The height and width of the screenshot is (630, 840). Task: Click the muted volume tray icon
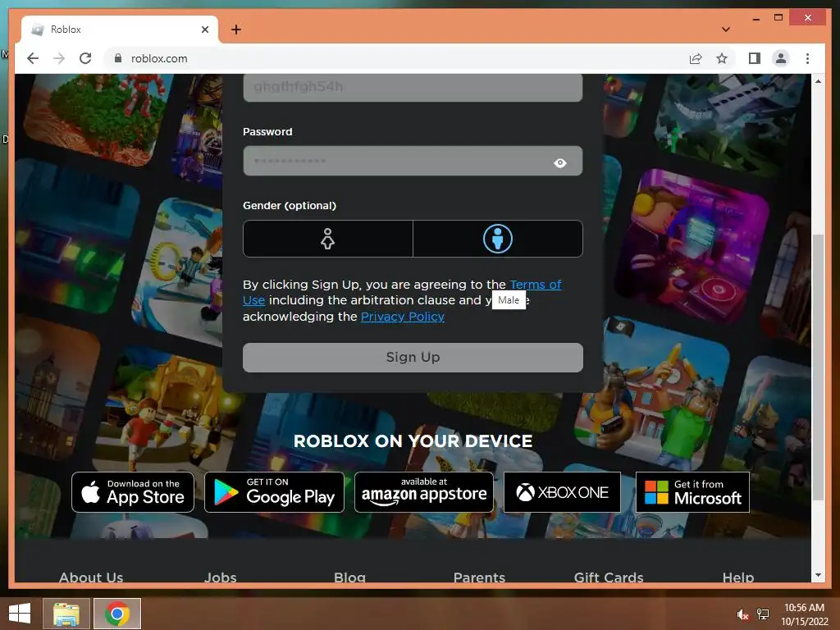pyautogui.click(x=742, y=614)
